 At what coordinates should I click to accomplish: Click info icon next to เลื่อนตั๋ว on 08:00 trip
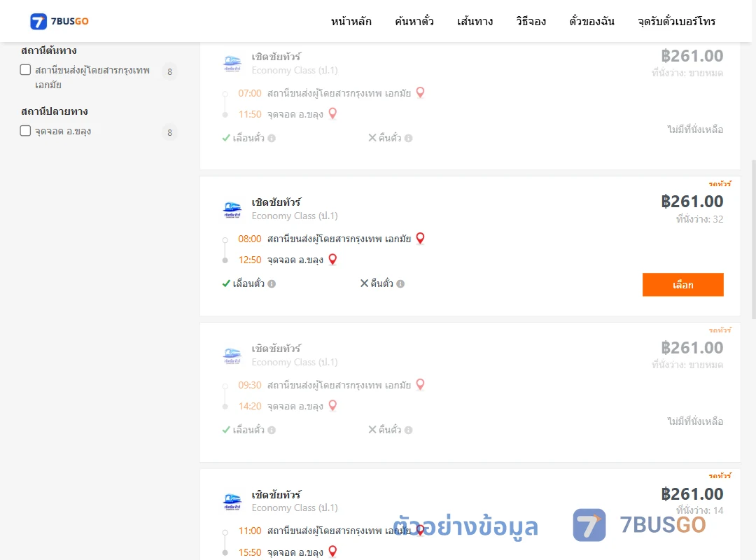click(272, 284)
